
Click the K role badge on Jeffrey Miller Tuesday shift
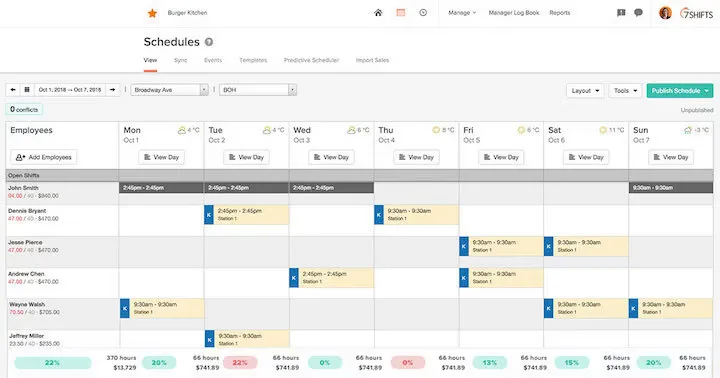point(209,339)
